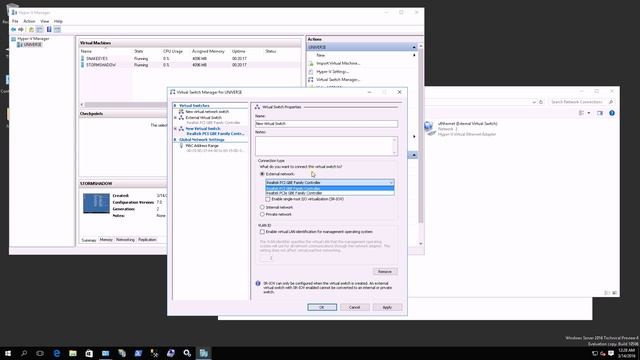Open the Store taskbar icon
Image resolution: width=640 pixels, height=360 pixels.
point(89,353)
